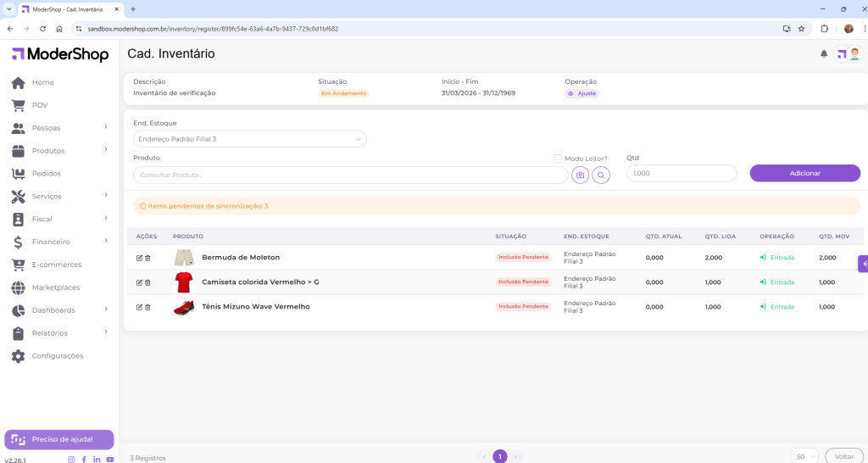The width and height of the screenshot is (868, 463).
Task: Click the Preciso de ajuda button
Action: tap(59, 439)
